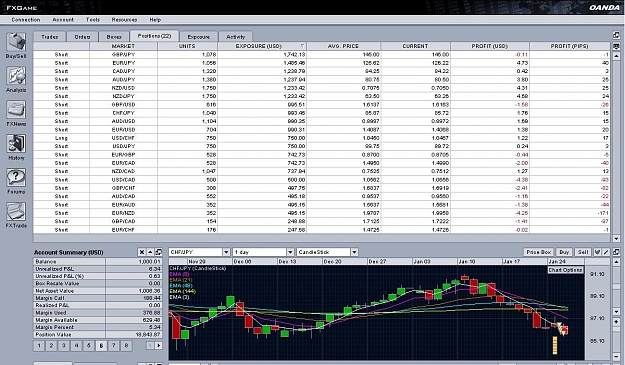Screen dimensions: 625x365
Task: Open the Forums help icon
Action: pyautogui.click(x=16, y=177)
